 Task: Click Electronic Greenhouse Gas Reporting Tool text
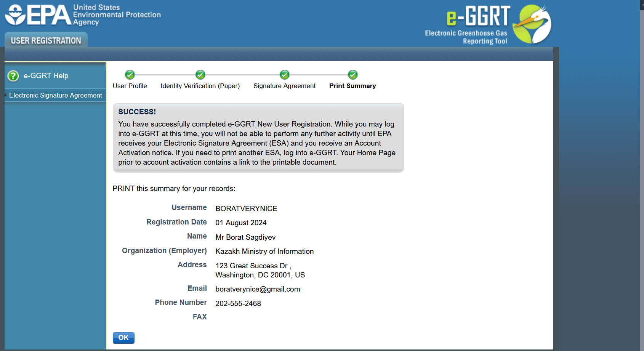(x=466, y=37)
